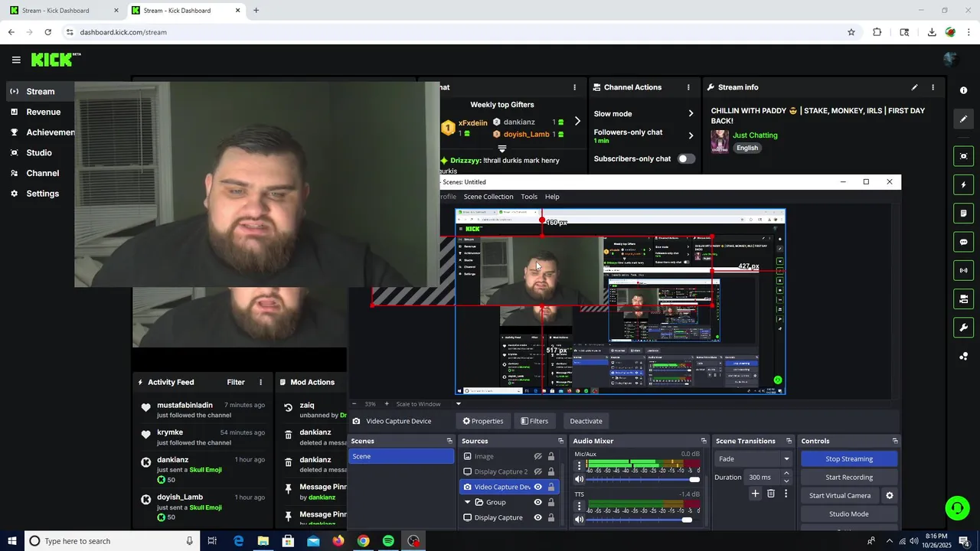Delete scene transition with trash icon
980x551 pixels.
click(x=771, y=494)
